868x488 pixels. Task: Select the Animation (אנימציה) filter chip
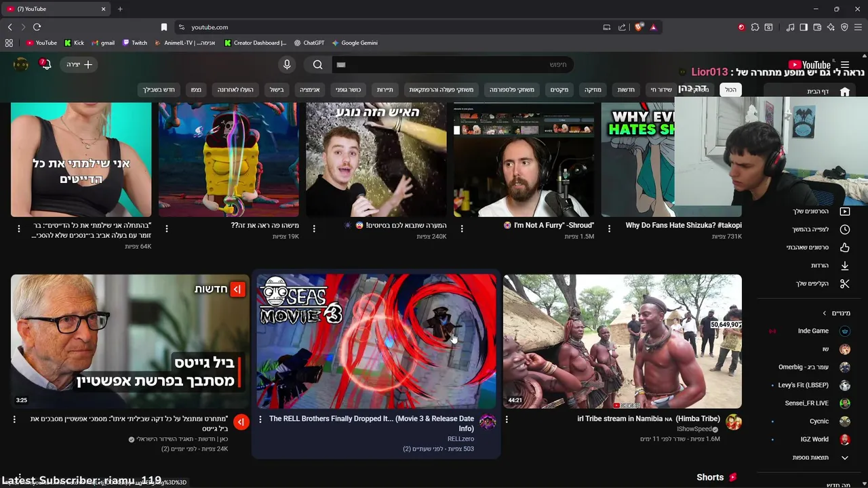coord(310,89)
